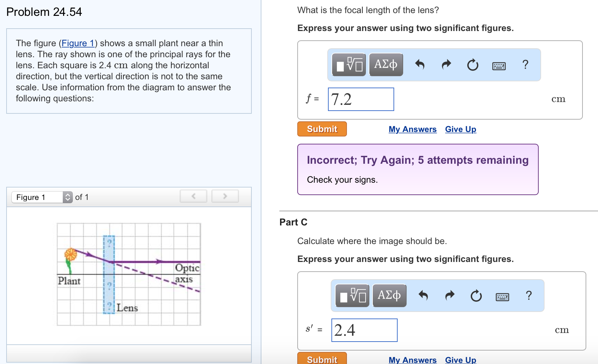Undo last edit in Part C answer
Image resolution: width=598 pixels, height=364 pixels.
click(x=423, y=295)
